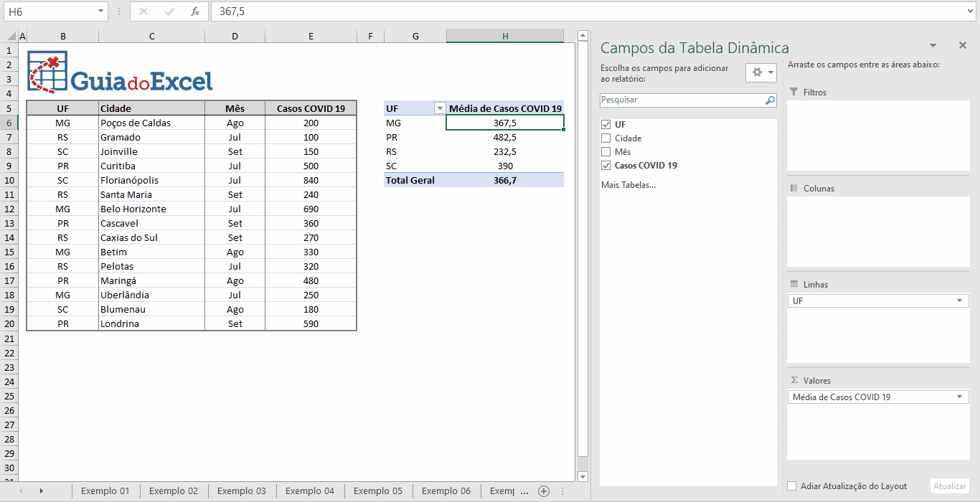Click the search magnifier in the Pesquisar box
This screenshot has height=502, width=980.
click(770, 100)
